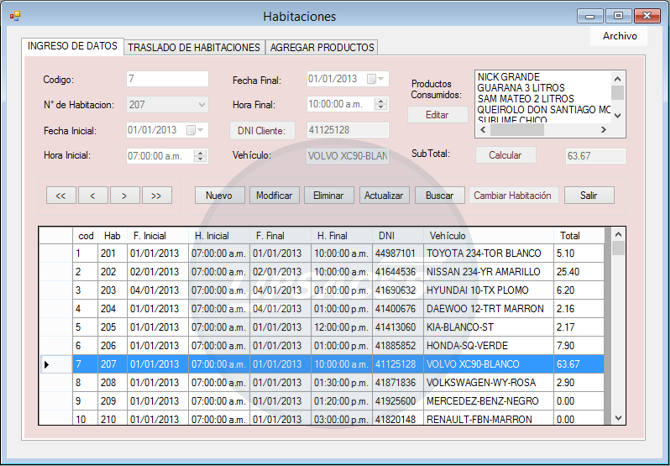Click the Codigo input field
670x466 pixels.
point(168,79)
